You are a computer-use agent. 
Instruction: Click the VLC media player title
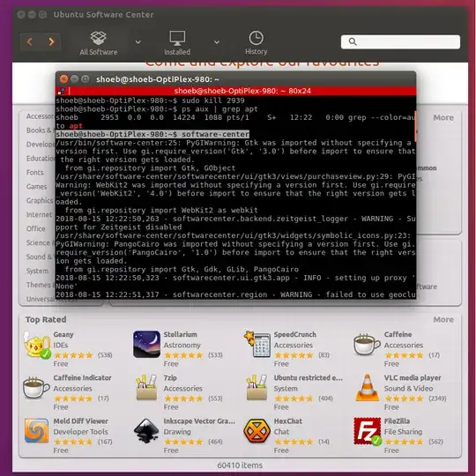pos(413,377)
